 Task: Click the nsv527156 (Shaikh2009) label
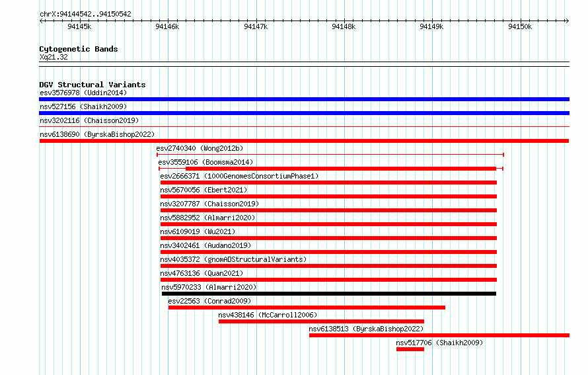click(83, 106)
